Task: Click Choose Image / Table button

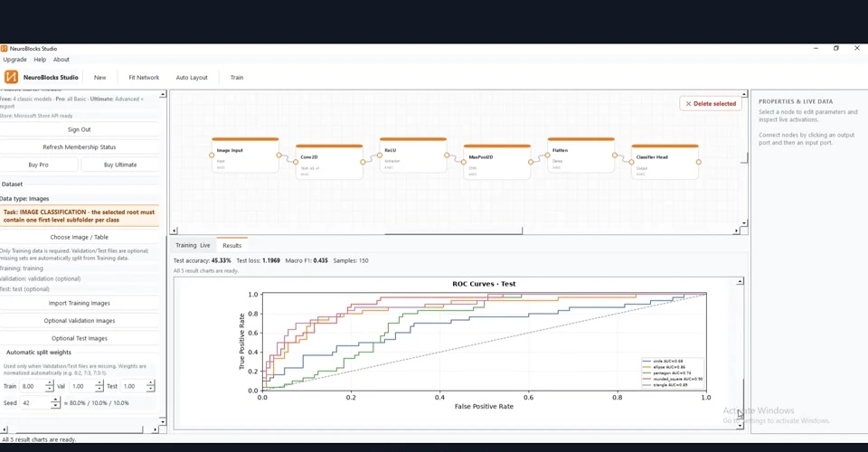Action: (80, 237)
